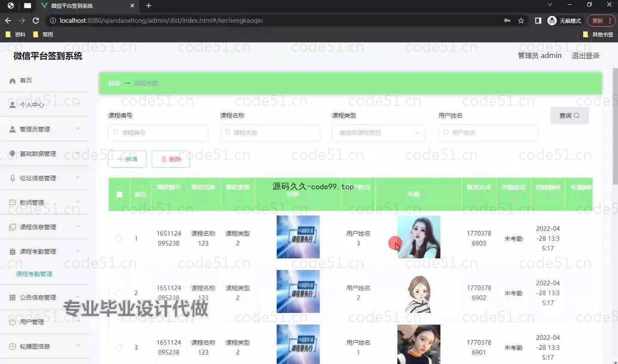The height and width of the screenshot is (364, 618).
Task: Click the grid icon beside 公告信息管理
Action: coord(12,297)
